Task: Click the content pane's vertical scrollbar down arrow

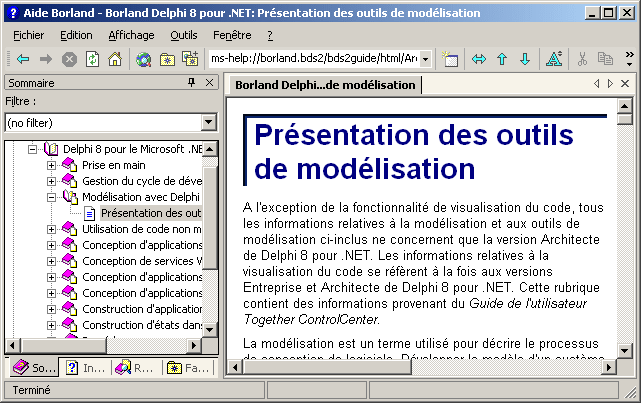Action: point(625,351)
